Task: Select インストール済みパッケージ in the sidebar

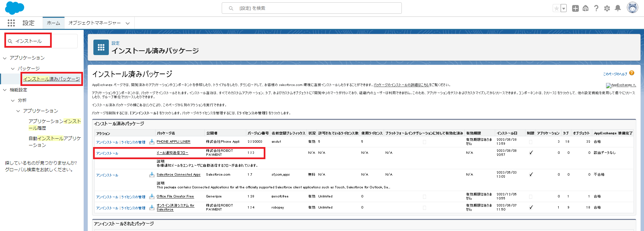Action: click(51, 79)
